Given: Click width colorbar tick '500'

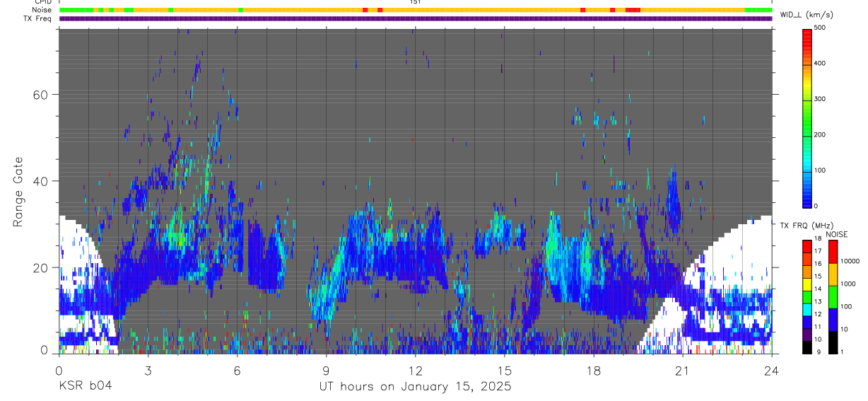Looking at the screenshot, I should pos(820,28).
